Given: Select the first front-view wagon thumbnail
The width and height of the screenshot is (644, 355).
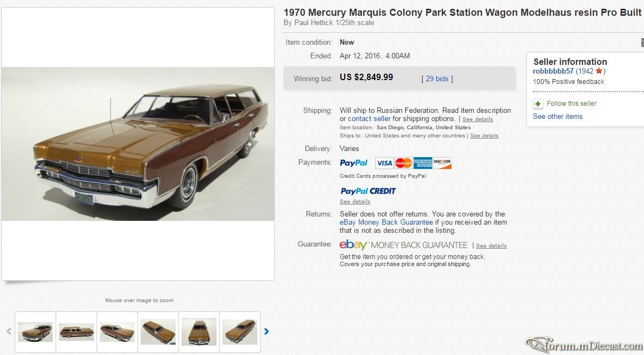Looking at the screenshot, I should (35, 332).
